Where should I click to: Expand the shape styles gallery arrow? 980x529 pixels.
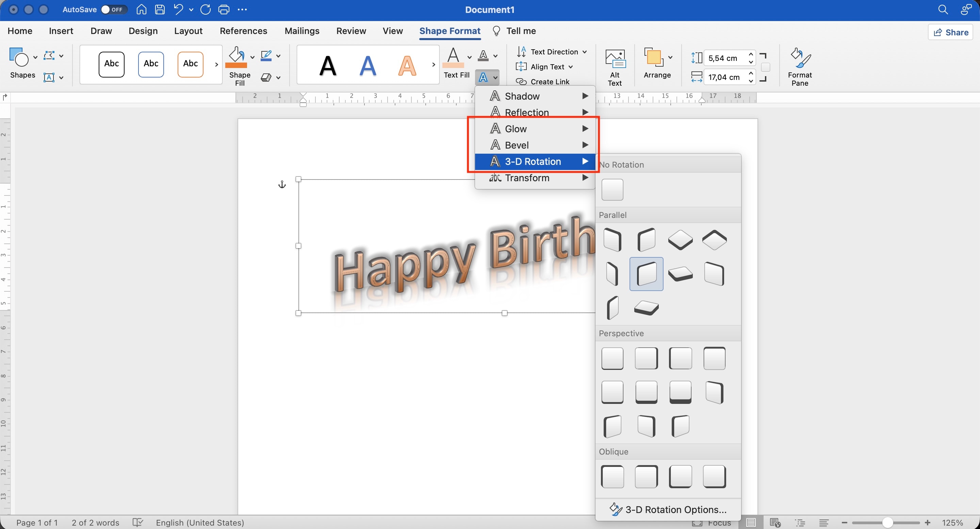point(216,64)
